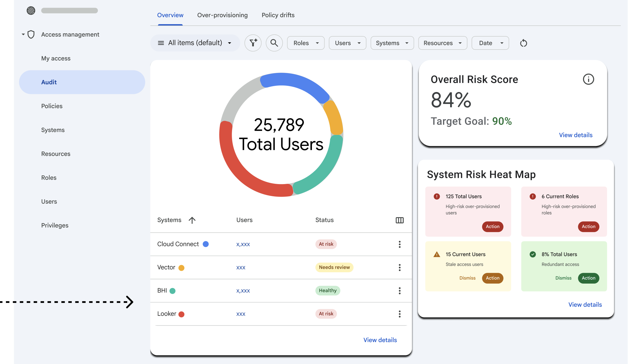
Task: Open the All items (default) dropdown
Action: point(195,43)
